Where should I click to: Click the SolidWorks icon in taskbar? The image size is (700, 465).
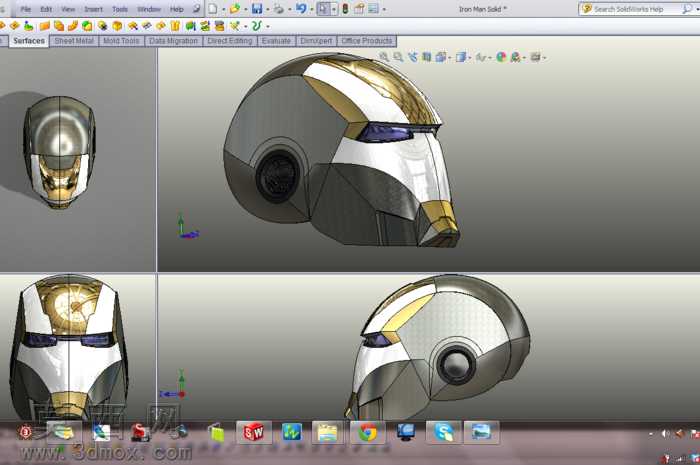click(254, 432)
